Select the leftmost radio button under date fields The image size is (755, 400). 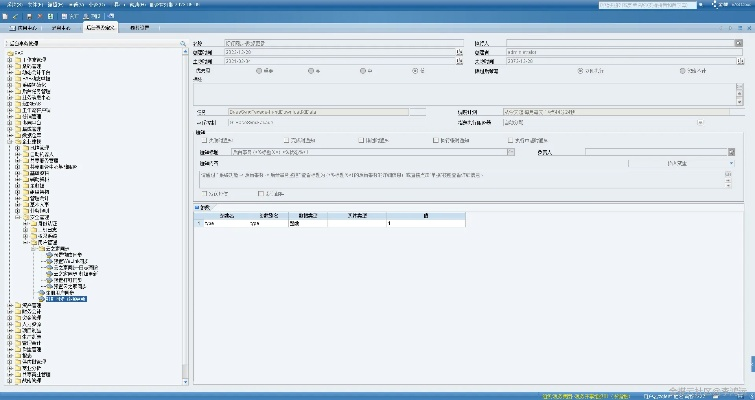(260, 71)
